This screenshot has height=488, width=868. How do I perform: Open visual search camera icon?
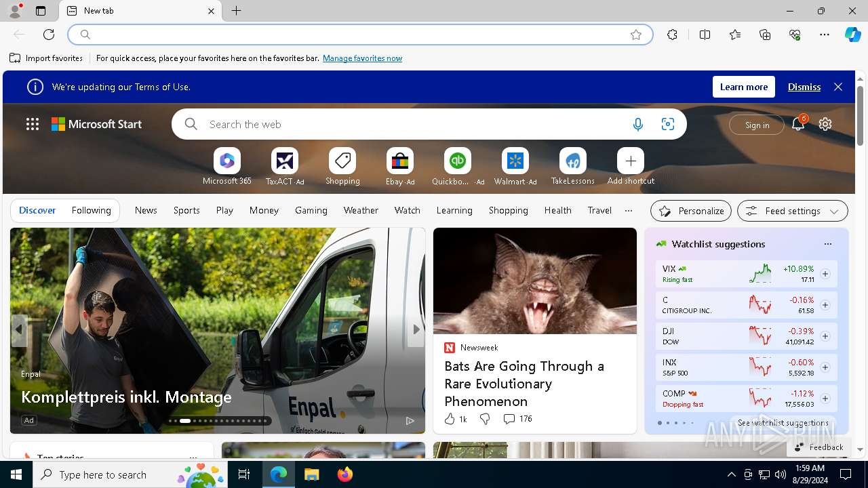(x=668, y=124)
